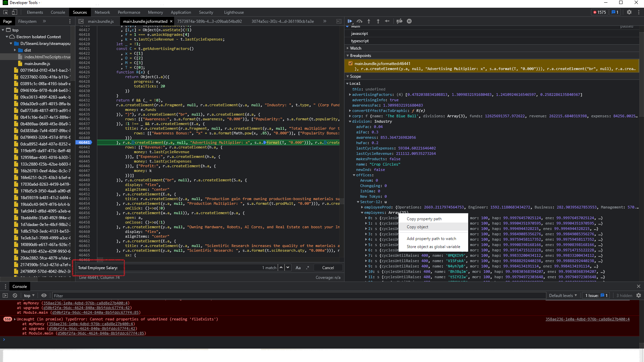Collapse the Breakpoints section
This screenshot has height=362, width=644.
pyautogui.click(x=360, y=55)
